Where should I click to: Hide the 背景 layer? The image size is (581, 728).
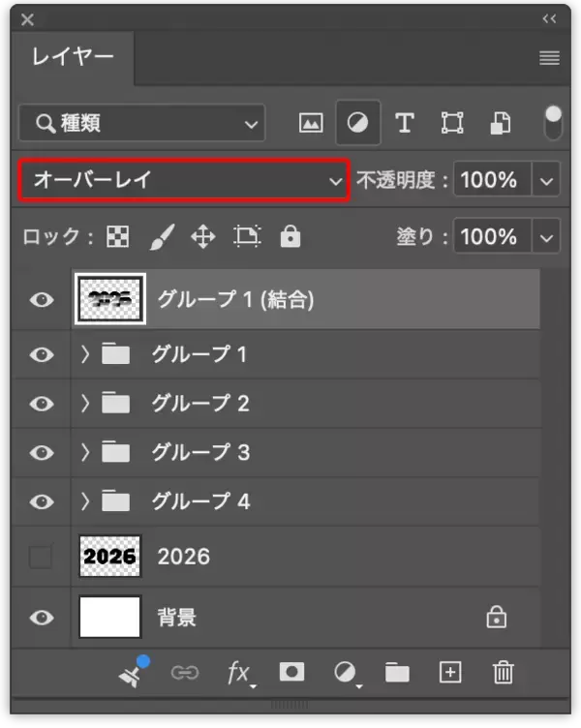click(x=42, y=618)
